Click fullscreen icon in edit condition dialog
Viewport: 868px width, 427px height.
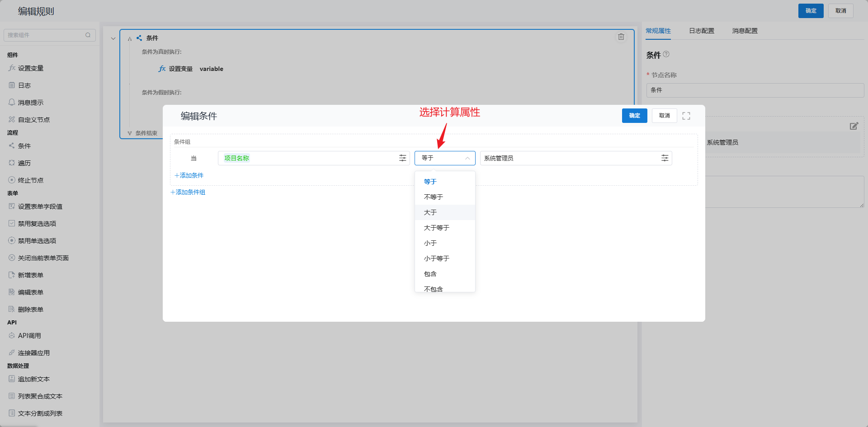686,116
